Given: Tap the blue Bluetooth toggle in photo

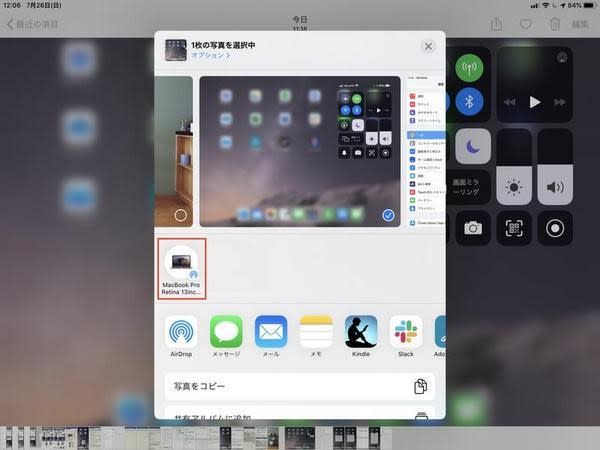Looking at the screenshot, I should coord(469,102).
